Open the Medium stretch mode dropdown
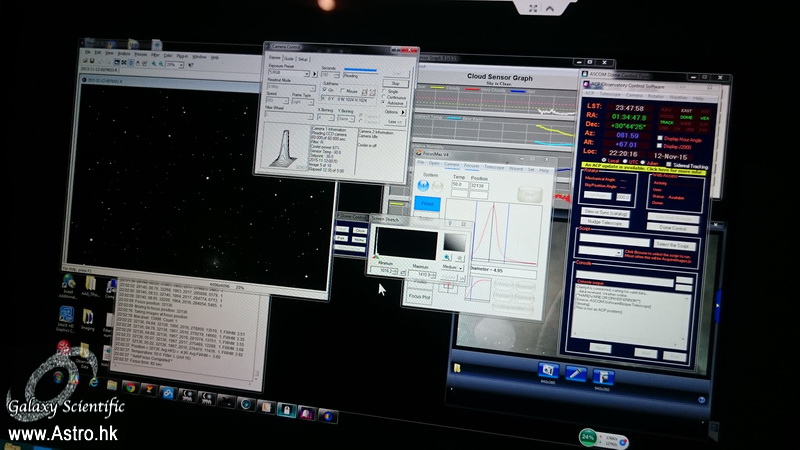Viewport: 800px width, 450px height. [452, 268]
